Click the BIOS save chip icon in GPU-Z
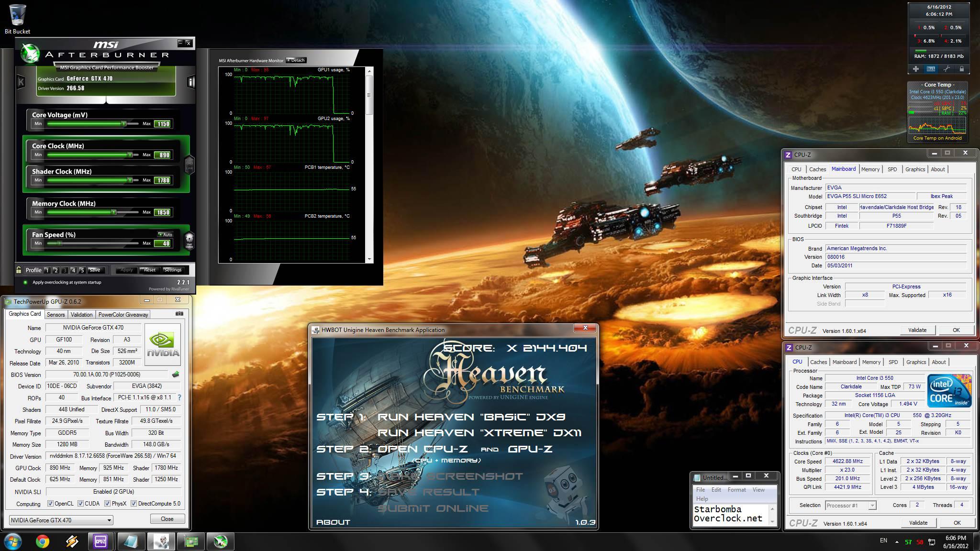This screenshot has height=551, width=980. tap(176, 375)
